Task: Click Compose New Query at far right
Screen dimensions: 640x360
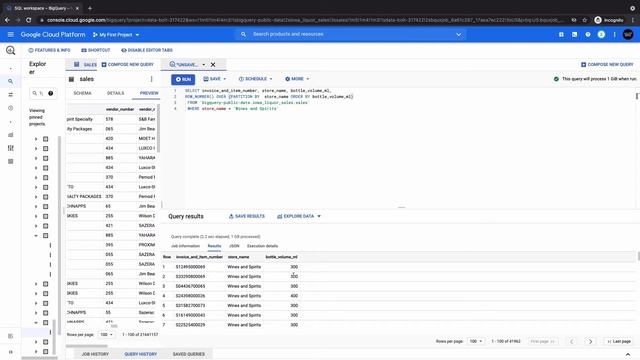Action: [607, 64]
